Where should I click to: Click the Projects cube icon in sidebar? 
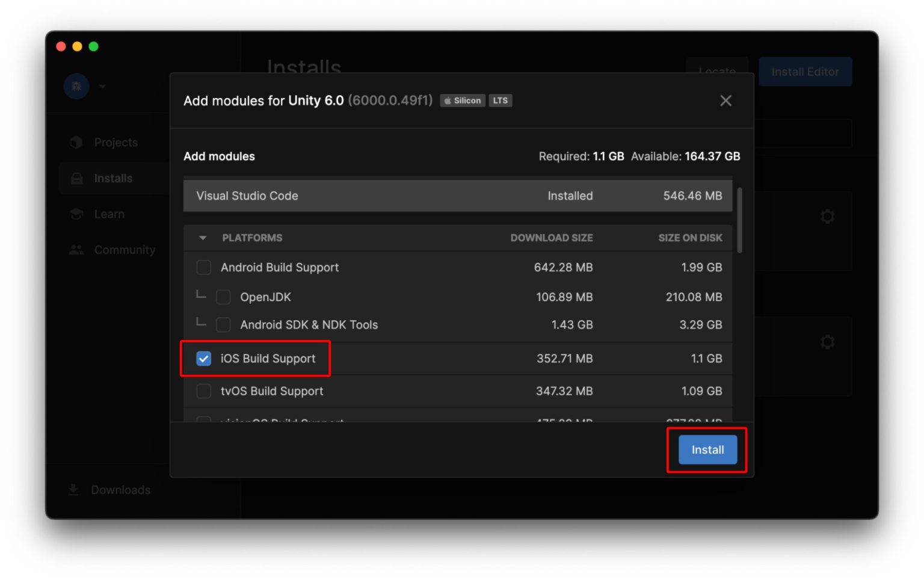(x=76, y=143)
